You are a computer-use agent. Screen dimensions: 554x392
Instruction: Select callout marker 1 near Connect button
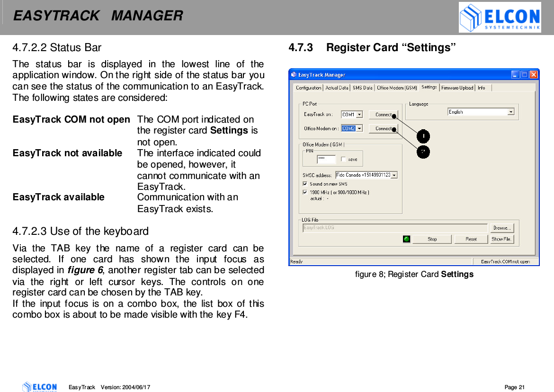click(x=423, y=136)
